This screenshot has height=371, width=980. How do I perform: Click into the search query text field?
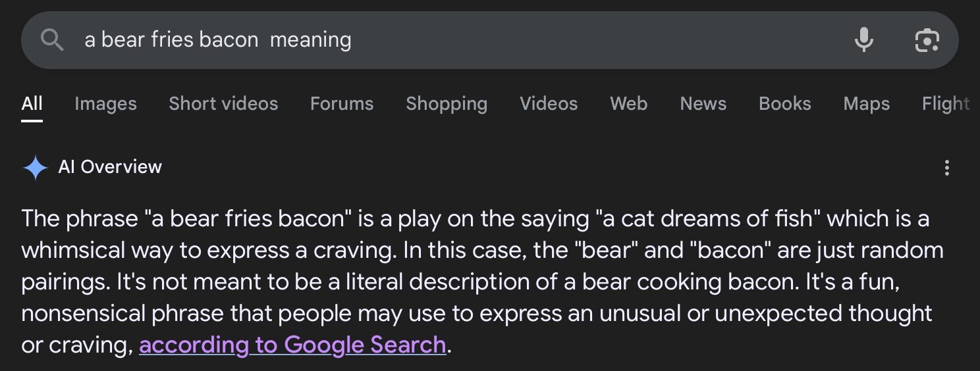point(461,41)
